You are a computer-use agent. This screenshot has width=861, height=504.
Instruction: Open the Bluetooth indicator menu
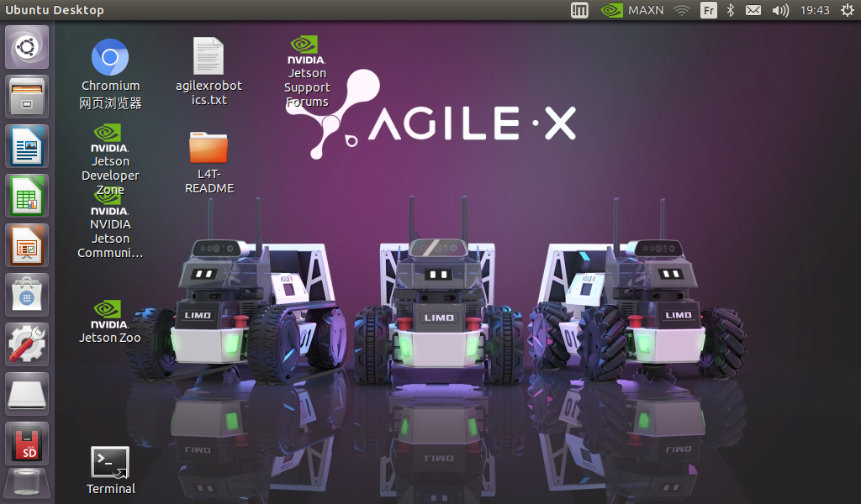[731, 10]
